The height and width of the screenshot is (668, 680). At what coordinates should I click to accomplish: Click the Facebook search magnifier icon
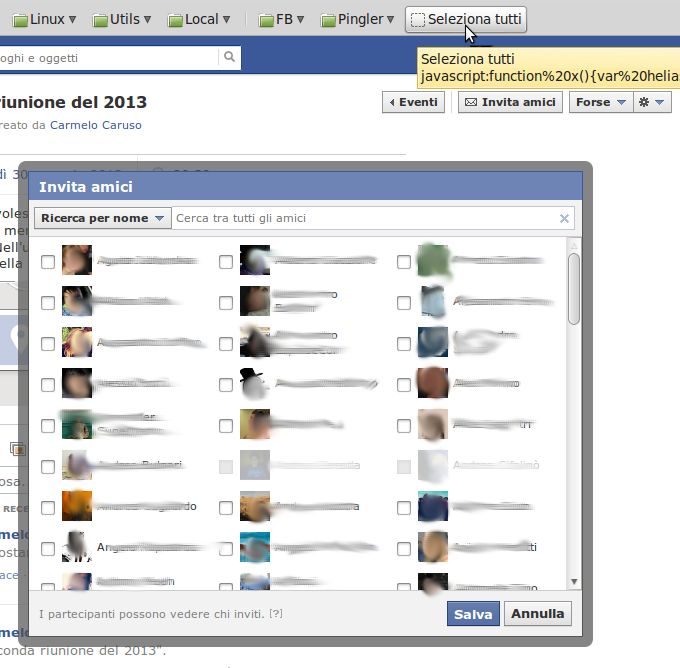coord(229,57)
